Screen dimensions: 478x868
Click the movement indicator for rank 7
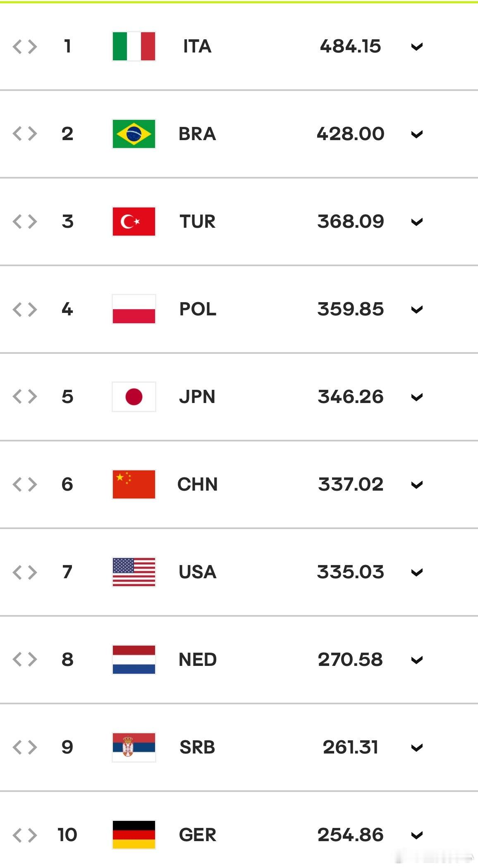[x=25, y=572]
